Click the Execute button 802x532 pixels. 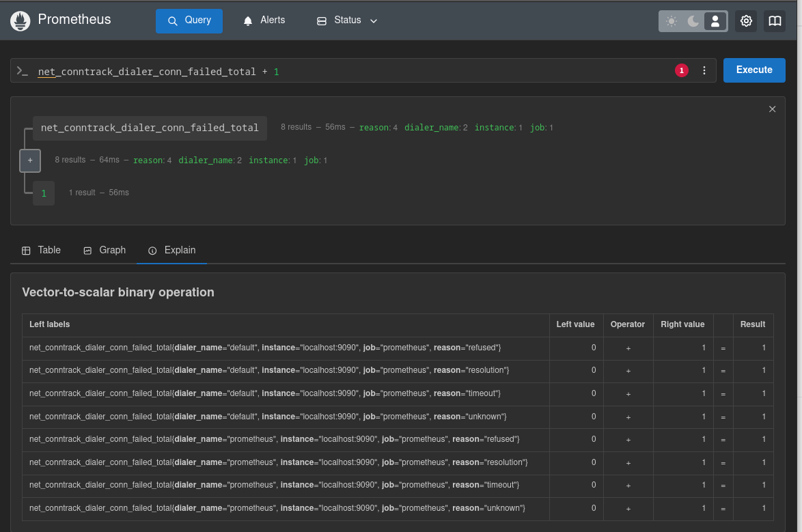754,70
